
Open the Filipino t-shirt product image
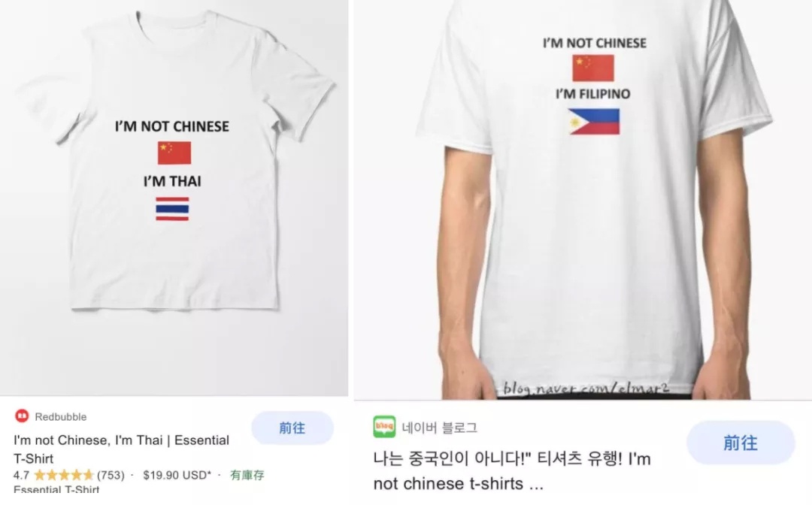pyautogui.click(x=583, y=200)
